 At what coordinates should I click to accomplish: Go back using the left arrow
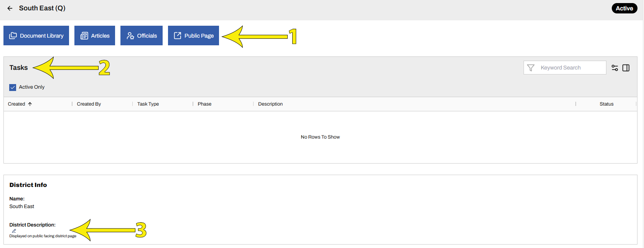pyautogui.click(x=10, y=8)
